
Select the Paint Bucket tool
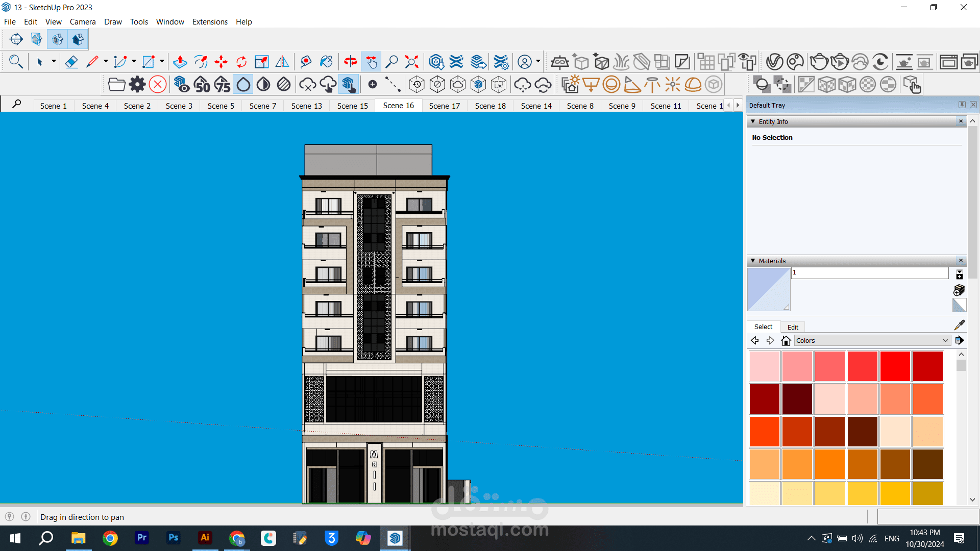pyautogui.click(x=326, y=62)
